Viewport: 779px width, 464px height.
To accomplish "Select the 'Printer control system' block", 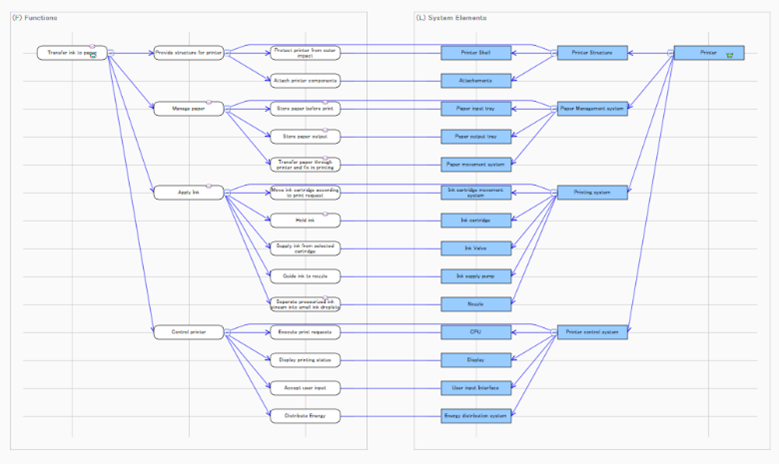I will tap(592, 332).
